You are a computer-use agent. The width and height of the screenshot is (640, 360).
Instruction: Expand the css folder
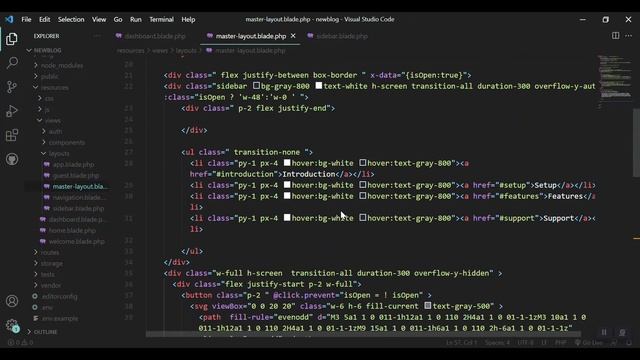pyautogui.click(x=49, y=98)
